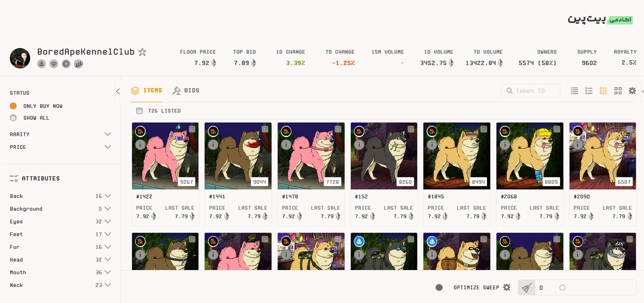The height and width of the screenshot is (303, 644).
Task: Select the small grid view icon
Action: coord(603,90)
